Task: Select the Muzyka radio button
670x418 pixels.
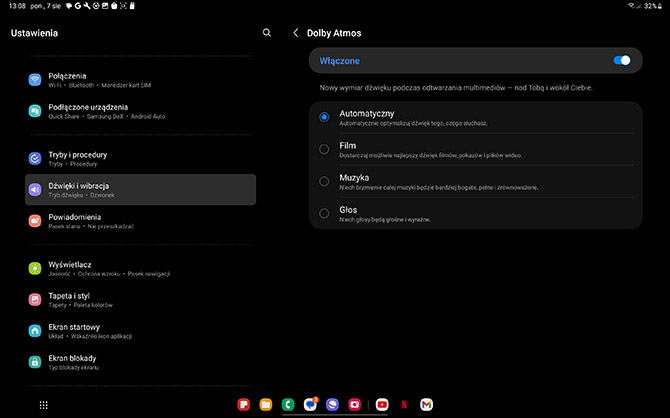Action: point(324,181)
